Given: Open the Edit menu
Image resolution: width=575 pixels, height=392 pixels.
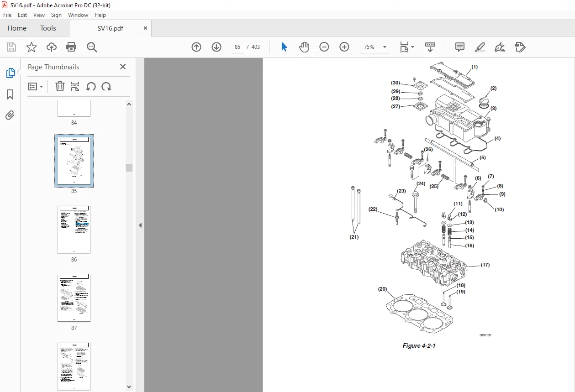Looking at the screenshot, I should [22, 15].
